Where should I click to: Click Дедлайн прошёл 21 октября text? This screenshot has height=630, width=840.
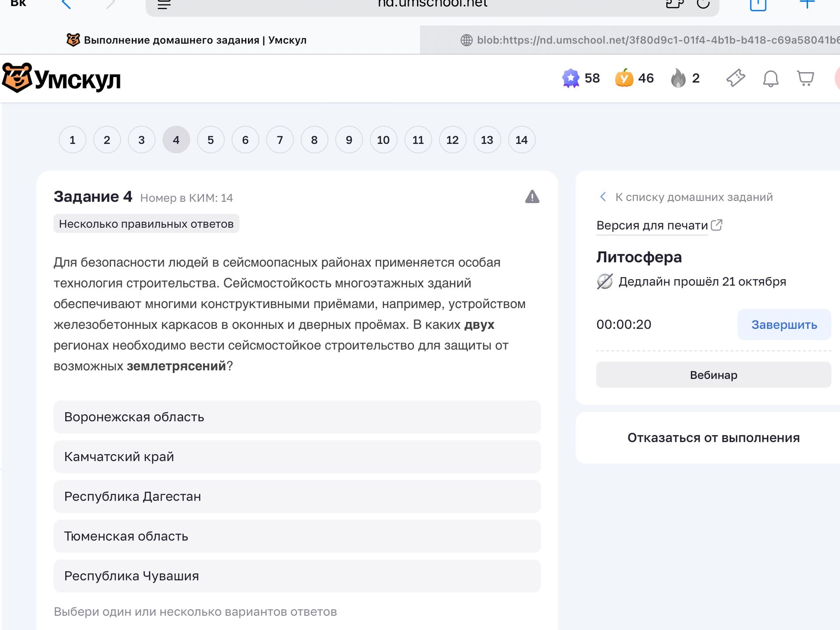702,281
